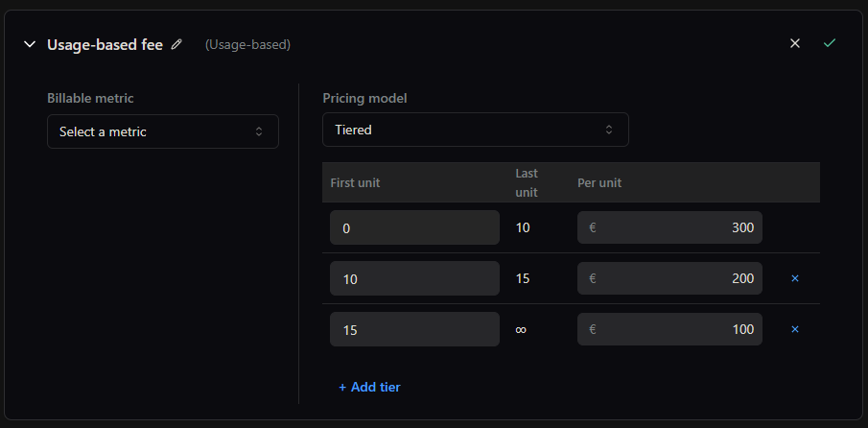Add a new pricing tier
This screenshot has height=428, width=868.
369,387
